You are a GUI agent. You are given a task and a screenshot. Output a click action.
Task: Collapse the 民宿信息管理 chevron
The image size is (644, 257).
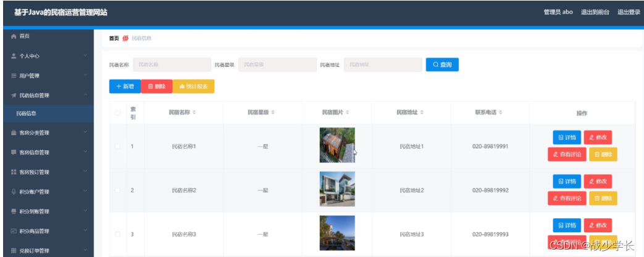tap(85, 95)
